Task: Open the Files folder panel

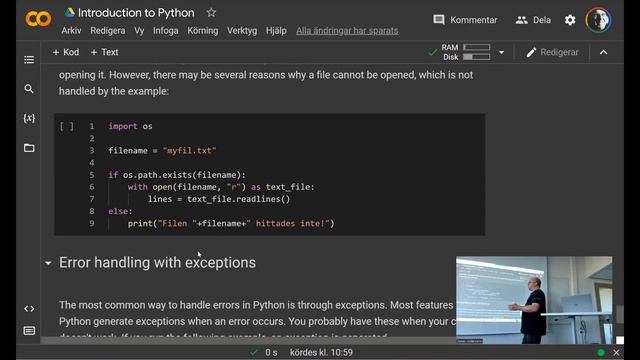Action: [29, 148]
